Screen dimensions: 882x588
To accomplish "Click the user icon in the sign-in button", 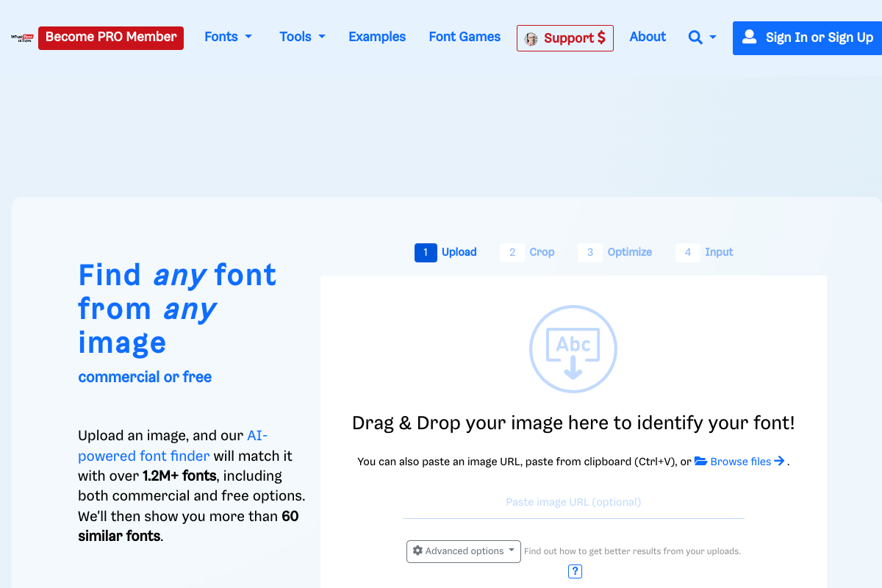I will pos(749,37).
